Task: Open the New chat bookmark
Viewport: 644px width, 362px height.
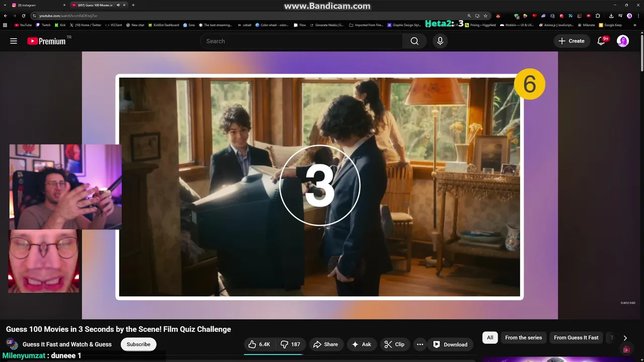Action: click(x=135, y=25)
